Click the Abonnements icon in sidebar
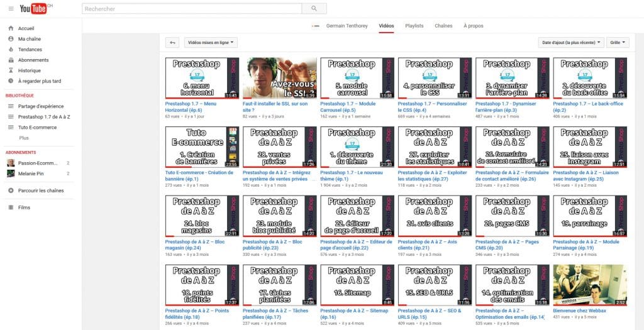 tap(11, 60)
